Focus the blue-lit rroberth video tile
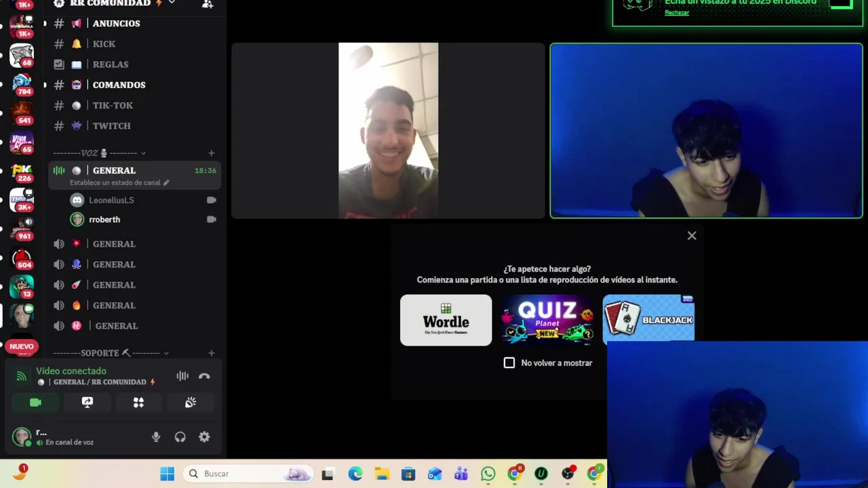Image resolution: width=868 pixels, height=488 pixels. pyautogui.click(x=706, y=131)
